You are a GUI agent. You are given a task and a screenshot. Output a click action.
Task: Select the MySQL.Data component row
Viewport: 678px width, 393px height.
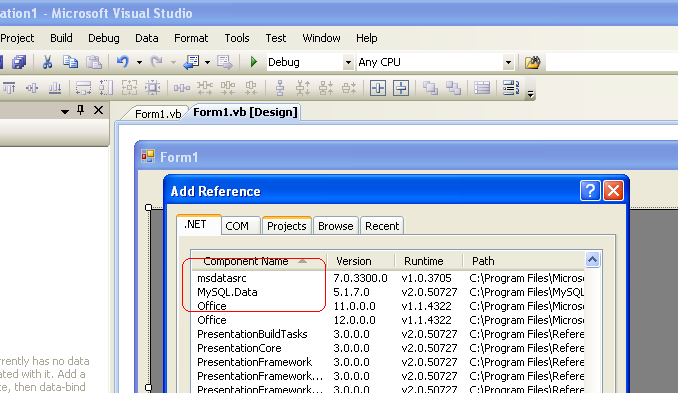[x=388, y=292]
